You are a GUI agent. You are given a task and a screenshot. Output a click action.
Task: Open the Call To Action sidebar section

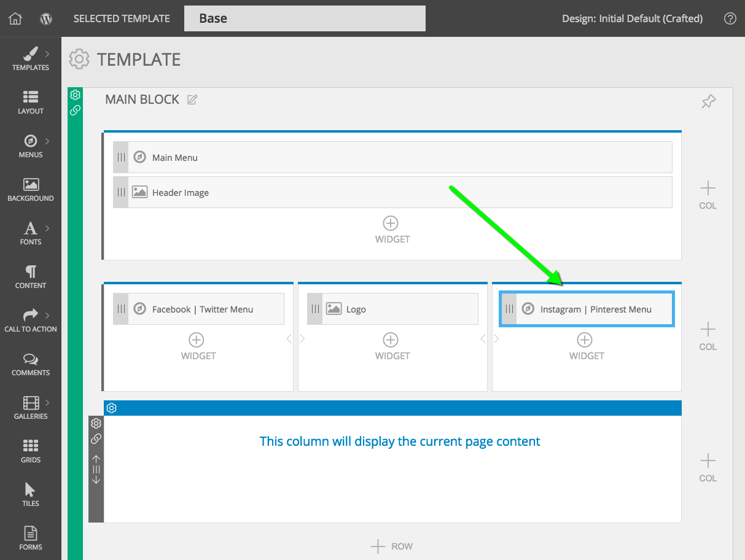(31, 321)
